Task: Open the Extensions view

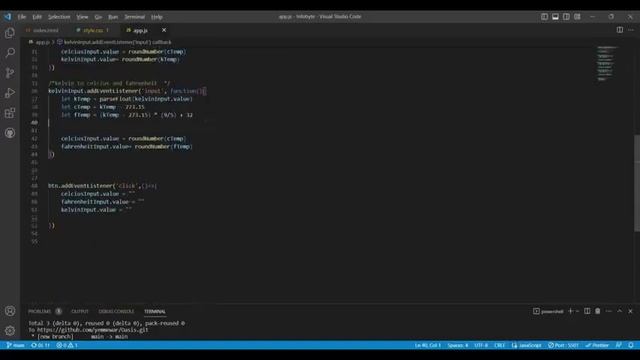Action: point(10,113)
